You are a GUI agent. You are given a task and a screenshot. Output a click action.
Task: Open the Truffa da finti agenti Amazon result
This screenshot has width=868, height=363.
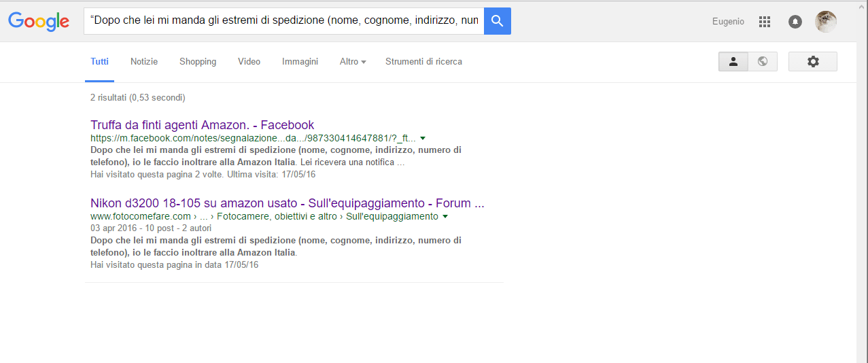pos(202,125)
